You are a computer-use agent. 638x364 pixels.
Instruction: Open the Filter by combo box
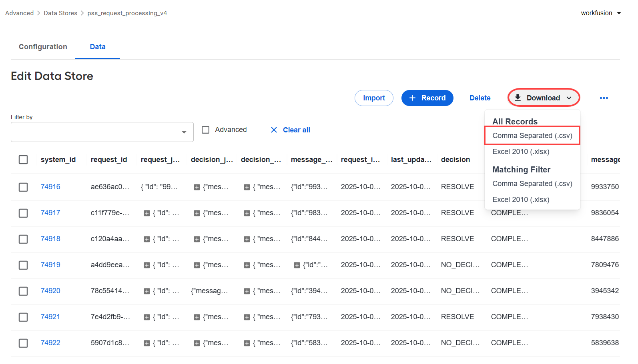click(x=102, y=132)
